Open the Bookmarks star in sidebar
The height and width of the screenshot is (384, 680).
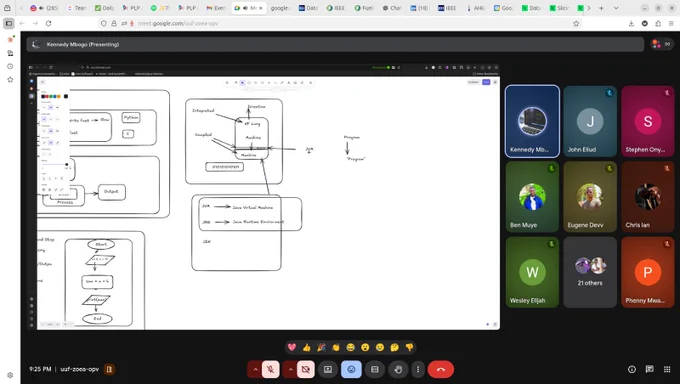(10, 80)
